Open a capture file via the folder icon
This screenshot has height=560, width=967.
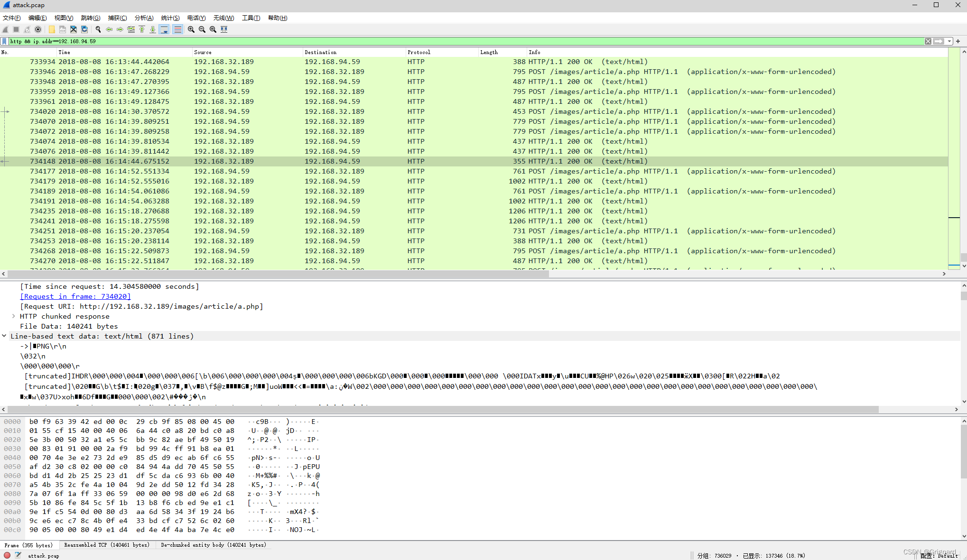click(x=52, y=29)
